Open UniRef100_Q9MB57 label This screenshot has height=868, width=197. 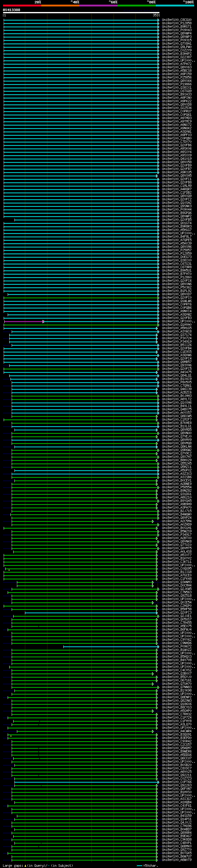pyautogui.click(x=176, y=362)
